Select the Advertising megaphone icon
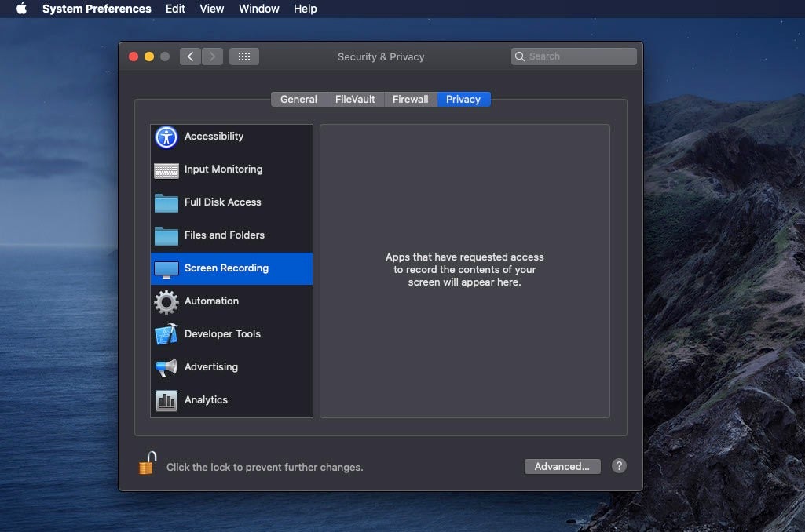Viewport: 805px width, 532px height. coord(166,367)
